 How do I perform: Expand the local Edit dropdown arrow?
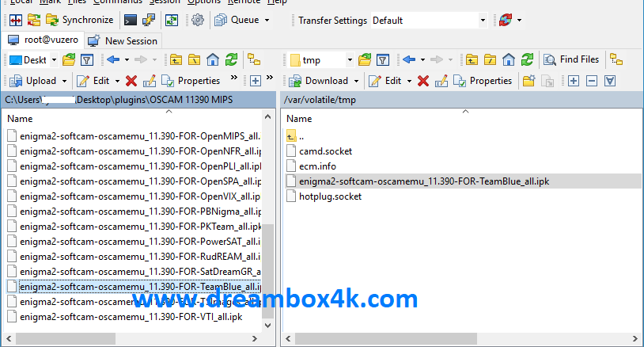[117, 81]
